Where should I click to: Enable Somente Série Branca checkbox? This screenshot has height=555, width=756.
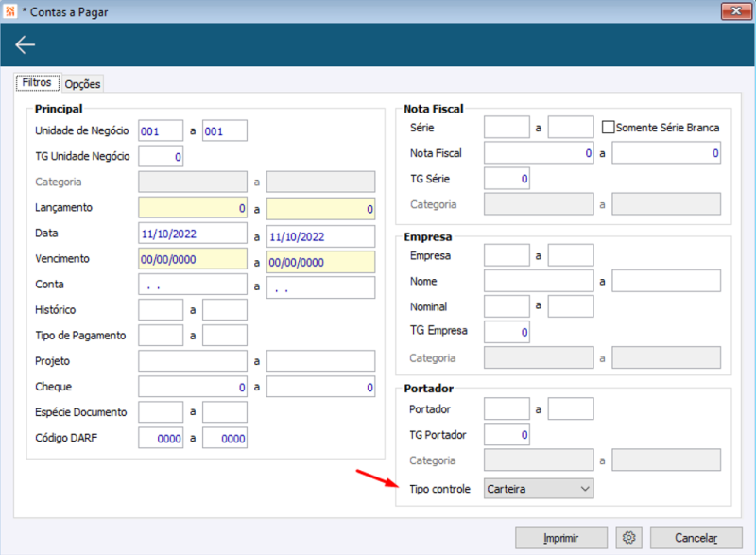[608, 128]
